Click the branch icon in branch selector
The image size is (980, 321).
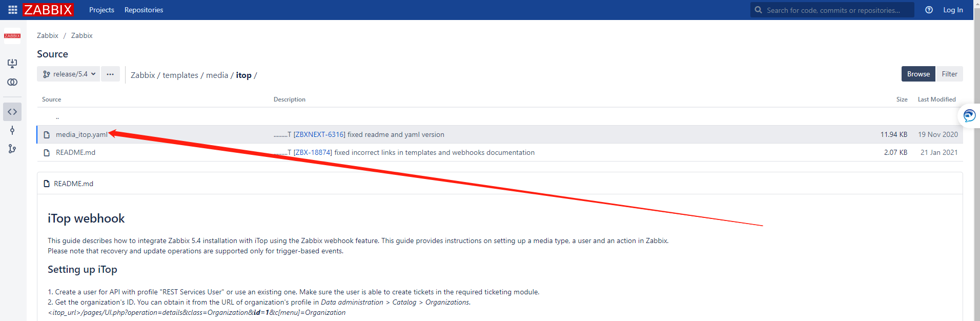(47, 74)
